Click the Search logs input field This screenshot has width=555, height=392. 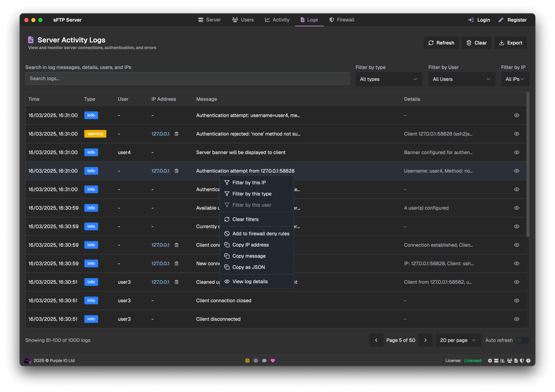tap(187, 78)
